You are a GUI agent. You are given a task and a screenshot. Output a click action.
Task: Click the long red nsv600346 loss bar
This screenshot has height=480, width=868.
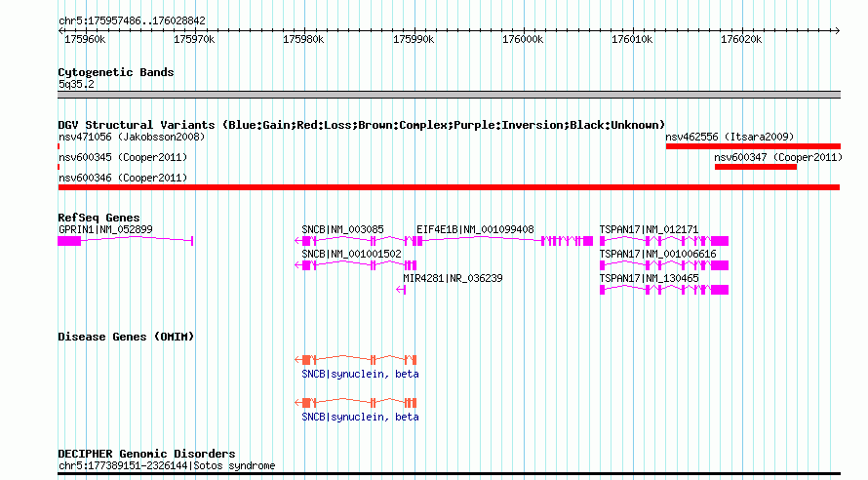pos(449,187)
